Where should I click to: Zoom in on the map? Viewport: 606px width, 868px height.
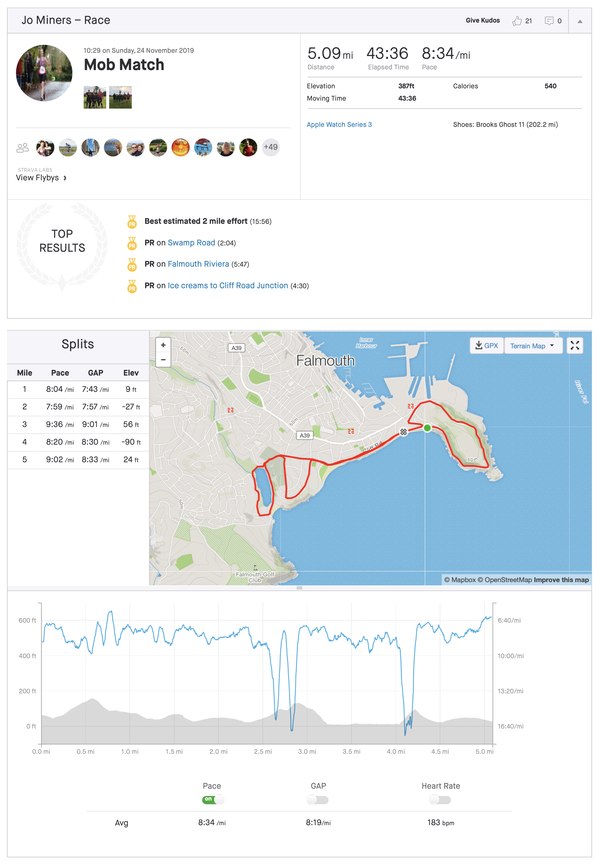163,345
